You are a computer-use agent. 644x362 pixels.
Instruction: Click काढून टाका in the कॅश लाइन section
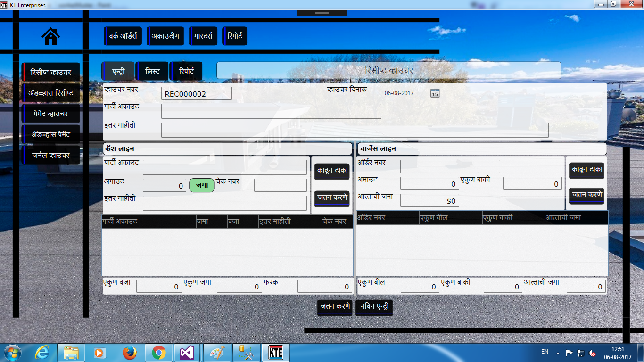[x=332, y=170]
